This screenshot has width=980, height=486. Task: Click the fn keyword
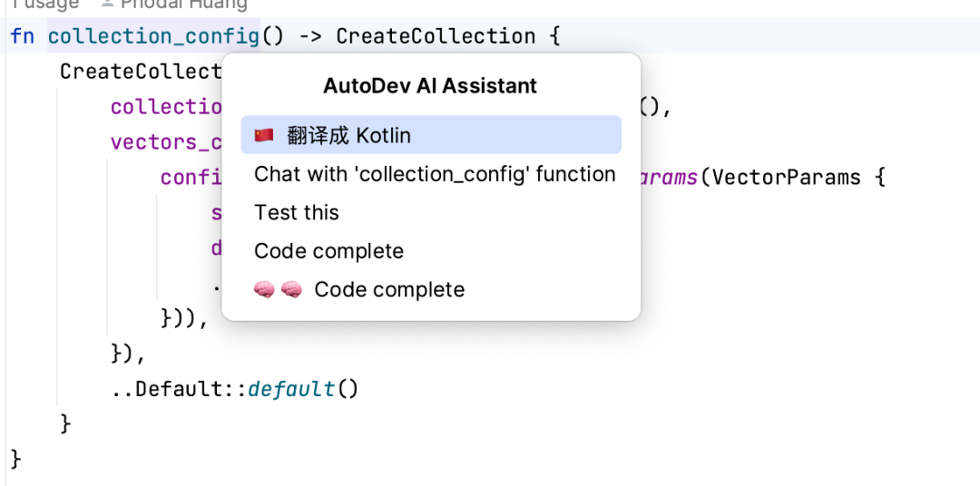[23, 36]
